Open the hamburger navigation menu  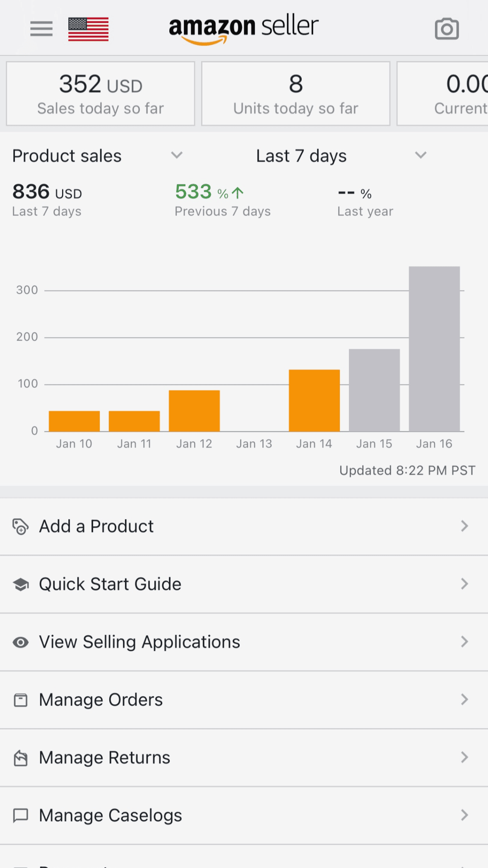point(41,29)
